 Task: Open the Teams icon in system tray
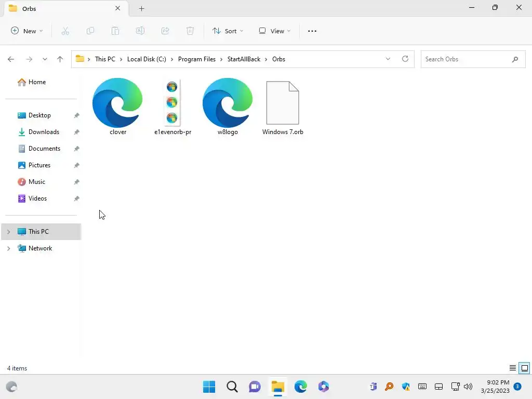[373, 387]
